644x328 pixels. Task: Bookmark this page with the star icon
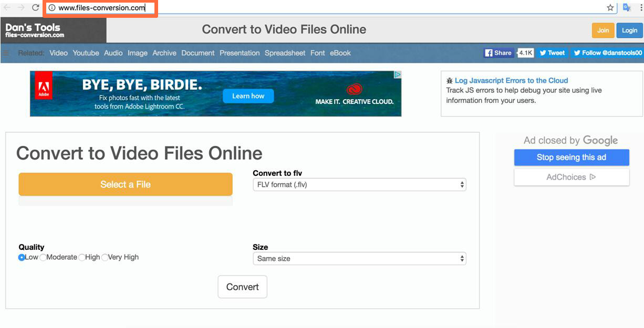[x=610, y=8]
